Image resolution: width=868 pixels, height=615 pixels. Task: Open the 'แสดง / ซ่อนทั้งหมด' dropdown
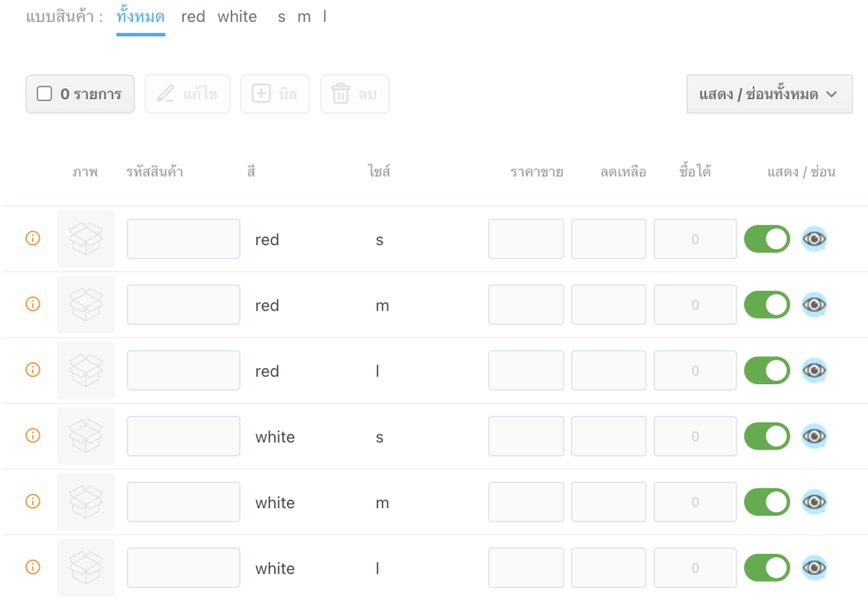tap(769, 94)
